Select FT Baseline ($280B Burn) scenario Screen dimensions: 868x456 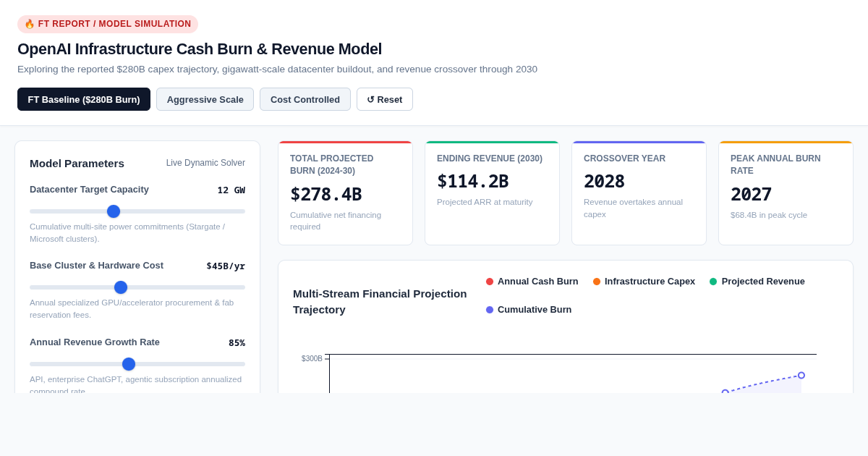coord(84,99)
